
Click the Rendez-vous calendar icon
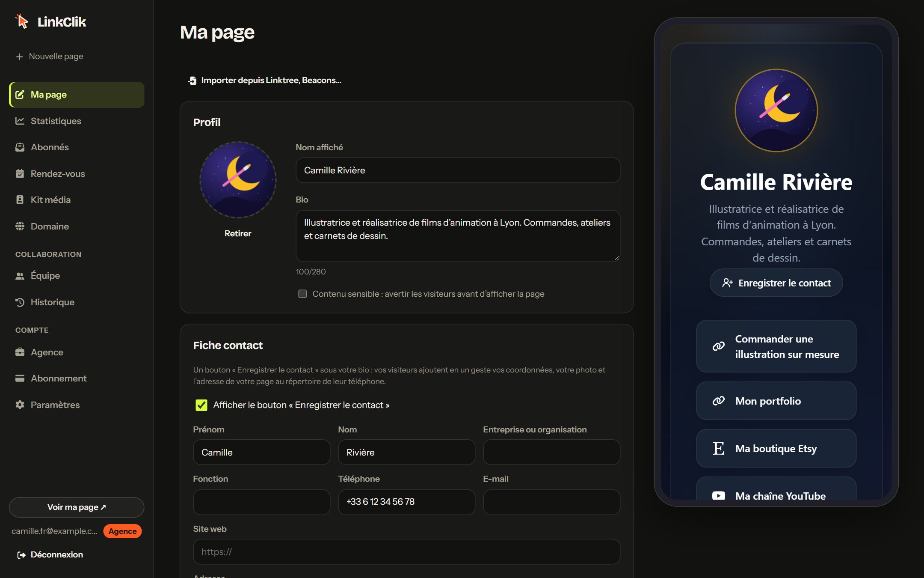(20, 173)
